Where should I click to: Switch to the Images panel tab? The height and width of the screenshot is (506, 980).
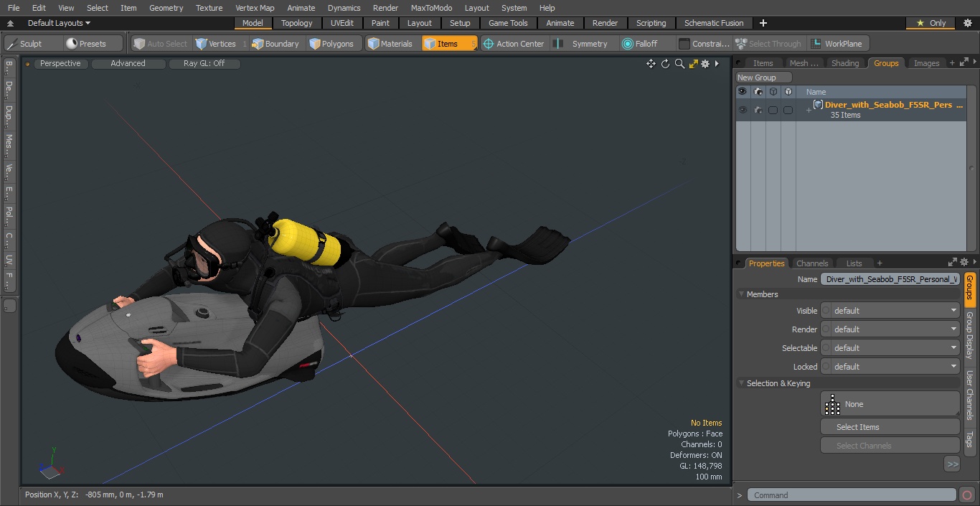pos(926,63)
